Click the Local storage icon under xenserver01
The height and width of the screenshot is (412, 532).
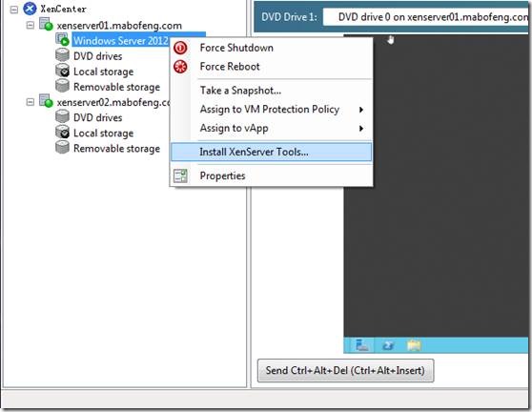coord(62,71)
